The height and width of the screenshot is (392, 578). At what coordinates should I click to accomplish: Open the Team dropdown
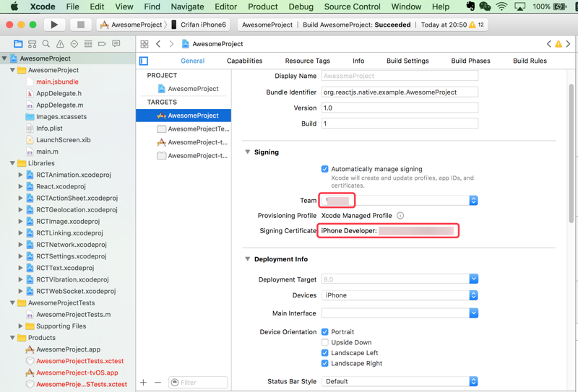(400, 201)
